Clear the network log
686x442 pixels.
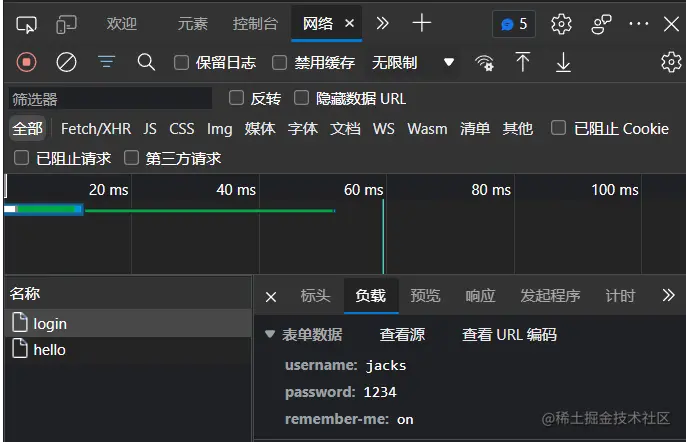(66, 62)
